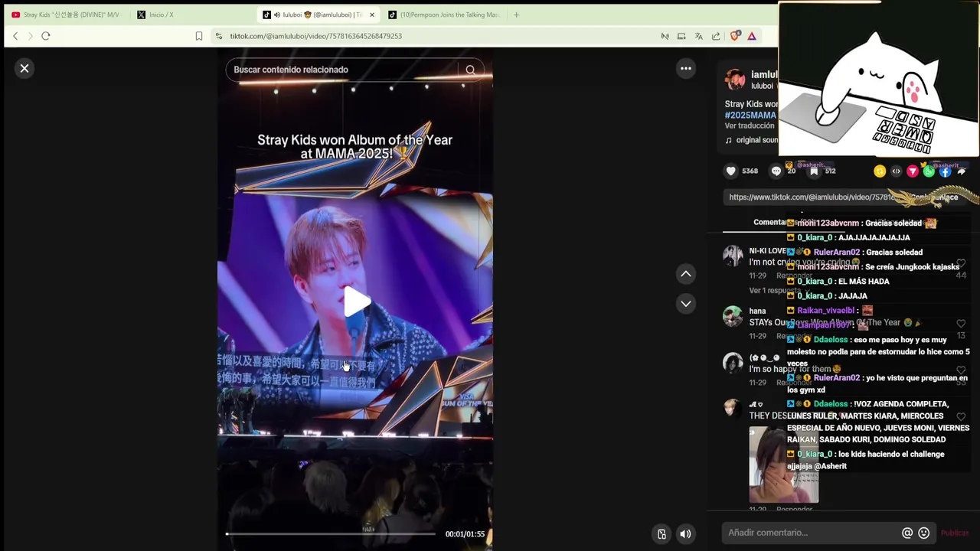Open site settings icon by URL

[219, 36]
